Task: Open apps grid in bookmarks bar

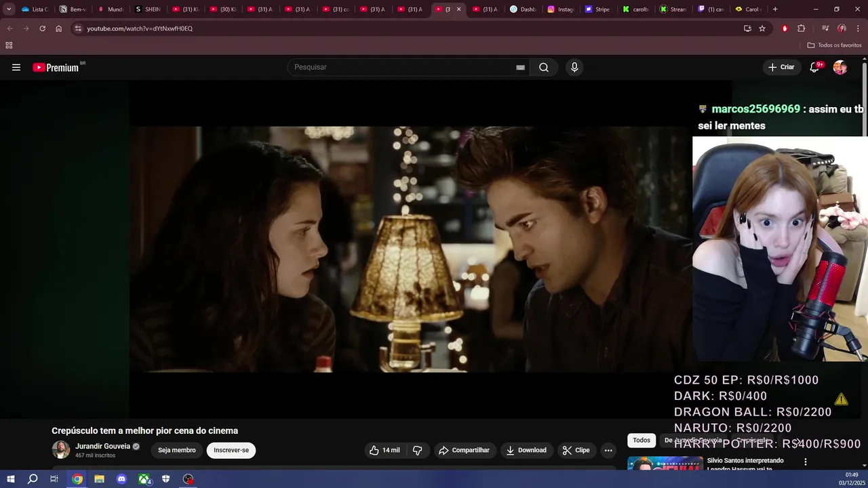Action: (x=9, y=45)
